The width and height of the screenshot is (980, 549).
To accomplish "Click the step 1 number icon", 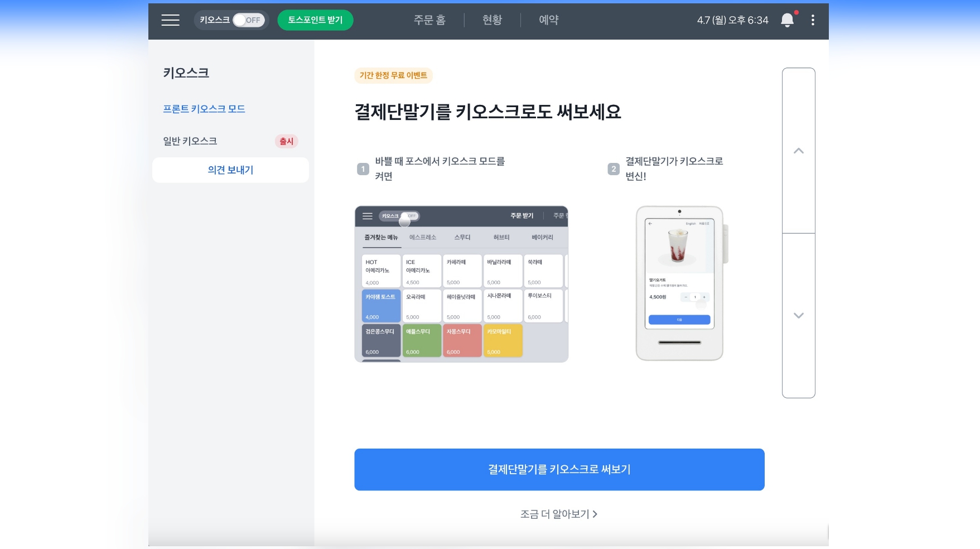I will click(x=363, y=168).
